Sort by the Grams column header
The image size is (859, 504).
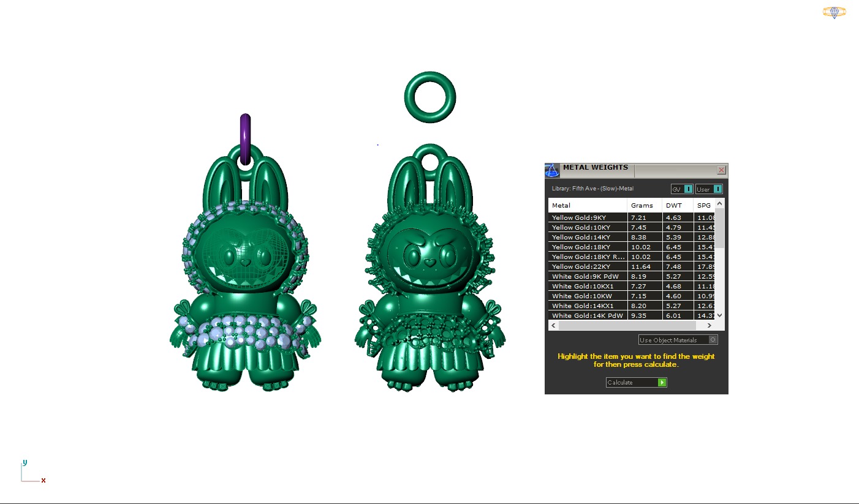(645, 206)
